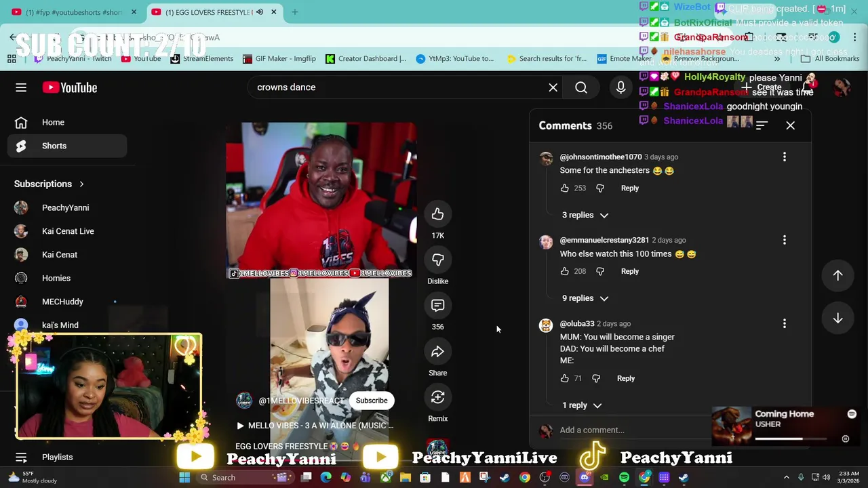Image resolution: width=868 pixels, height=488 pixels.
Task: Open a new browser tab
Action: (x=295, y=12)
